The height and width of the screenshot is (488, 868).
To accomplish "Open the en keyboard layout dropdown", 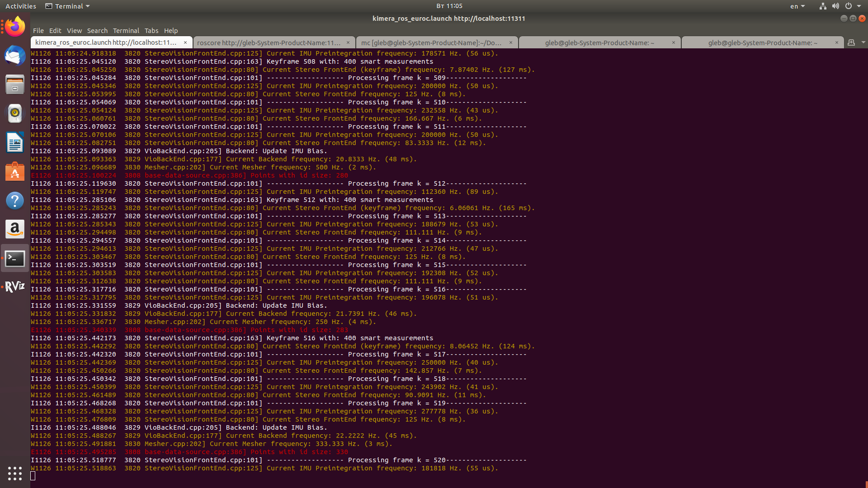I will tap(797, 6).
